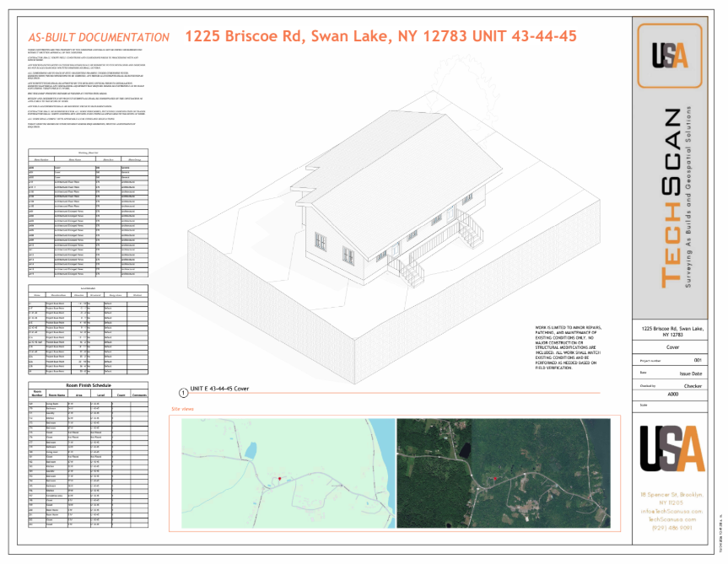Image resolution: width=728 pixels, height=564 pixels.
Task: Select the UNIT E 43-44-45 Cover view title
Action: point(219,389)
